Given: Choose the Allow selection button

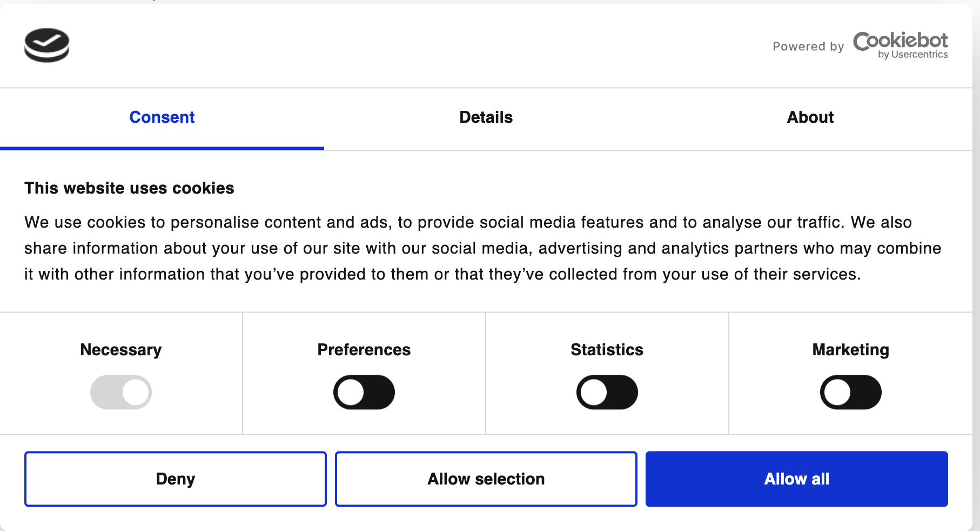Looking at the screenshot, I should [x=486, y=479].
